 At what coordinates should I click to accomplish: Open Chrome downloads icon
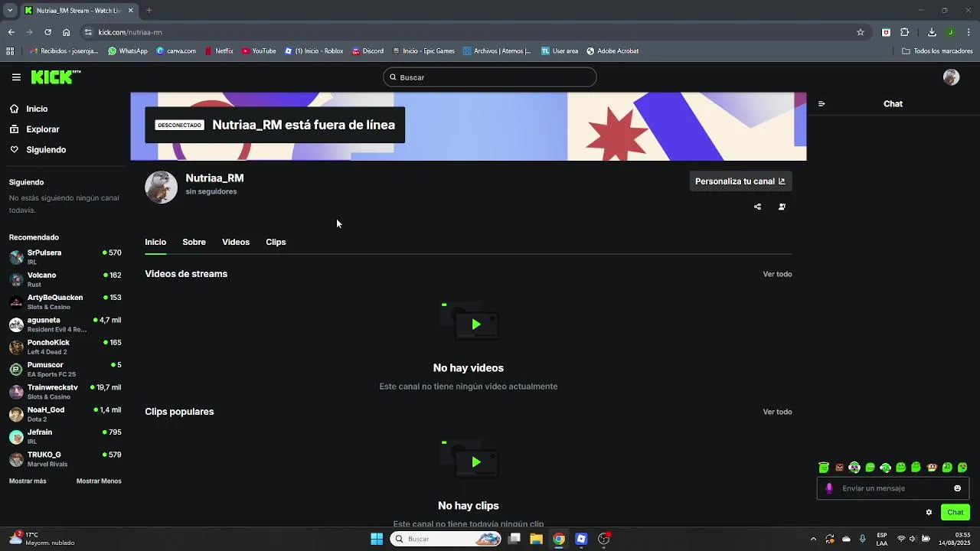pyautogui.click(x=932, y=32)
